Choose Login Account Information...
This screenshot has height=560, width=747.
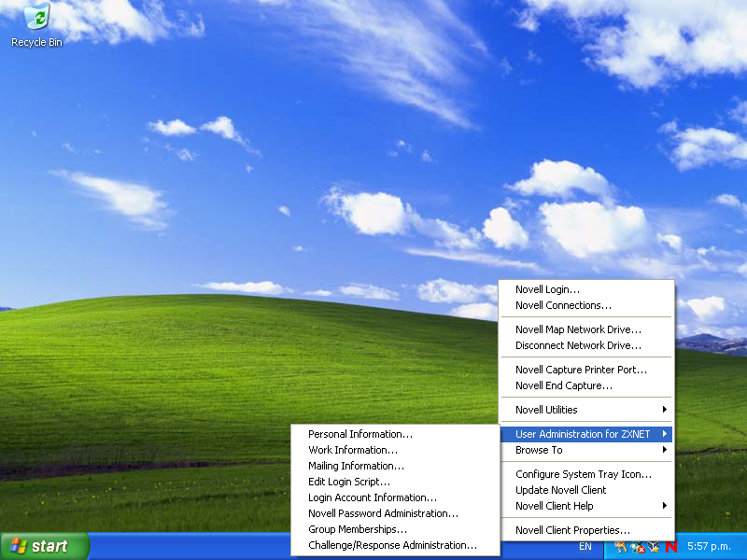(x=395, y=497)
